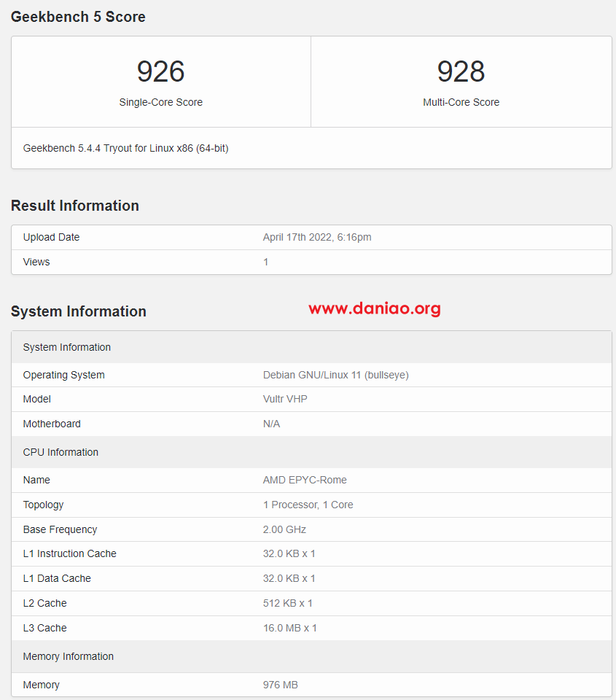Click the Result Information heading

pos(75,206)
